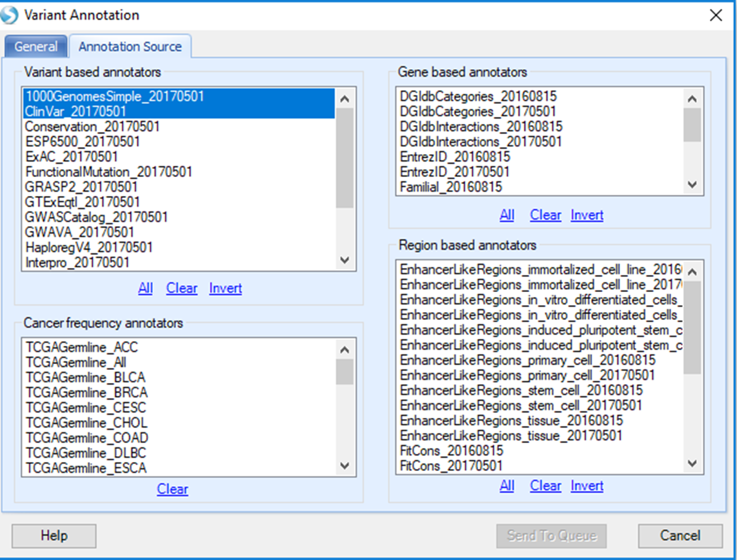Select Interpro_20170501 annotator
This screenshot has height=560, width=737.
pyautogui.click(x=179, y=263)
